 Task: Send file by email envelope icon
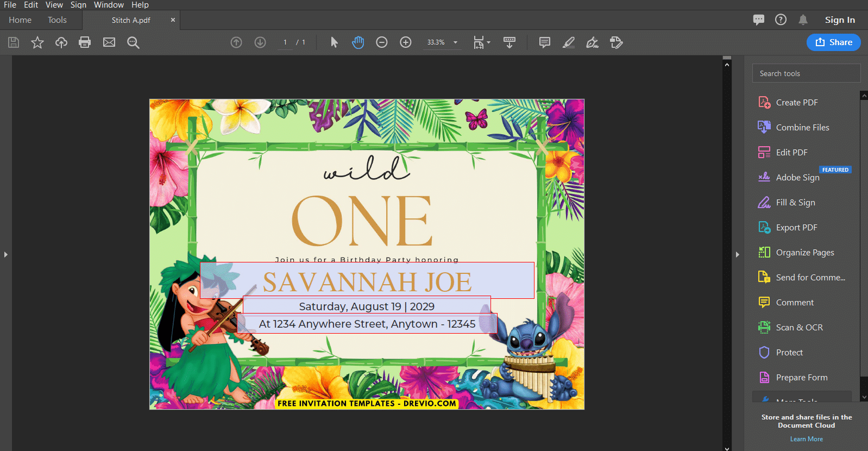[109, 42]
